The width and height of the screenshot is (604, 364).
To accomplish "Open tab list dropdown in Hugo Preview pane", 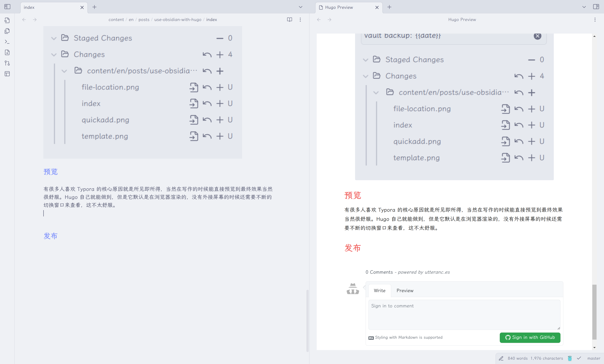I will pos(584,7).
